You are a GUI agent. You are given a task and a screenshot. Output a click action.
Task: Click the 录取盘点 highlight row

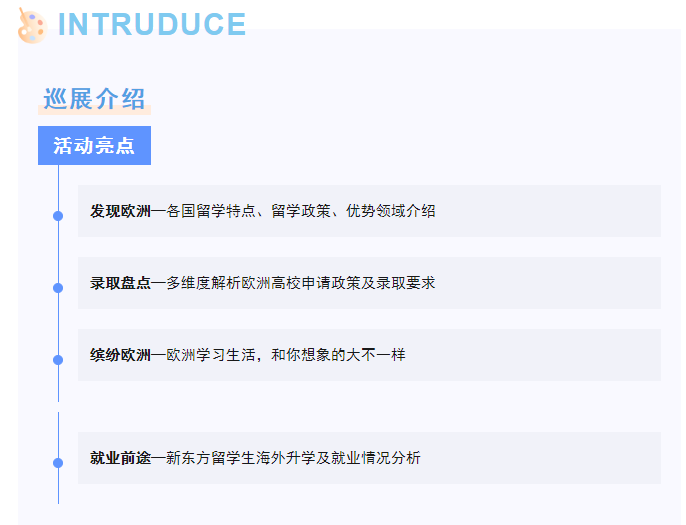click(369, 283)
